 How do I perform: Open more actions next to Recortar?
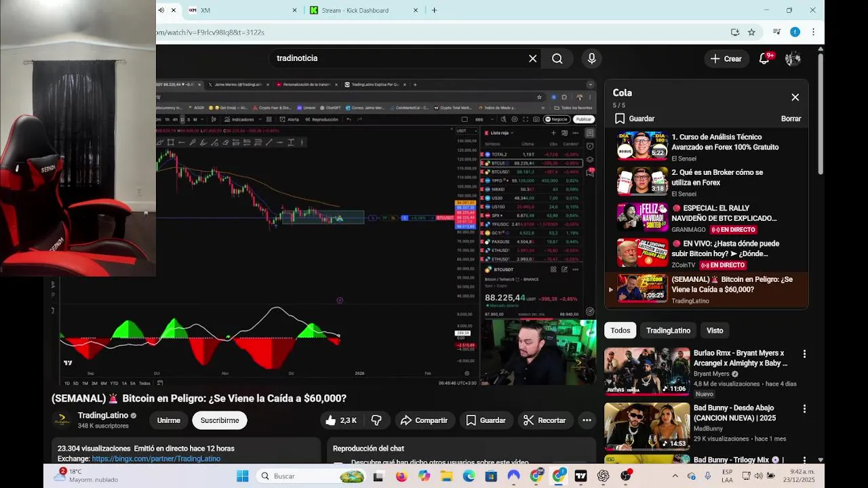point(587,420)
